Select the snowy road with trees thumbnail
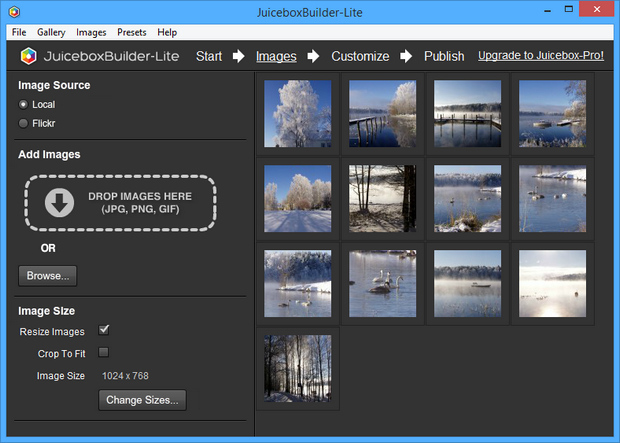 [298, 199]
